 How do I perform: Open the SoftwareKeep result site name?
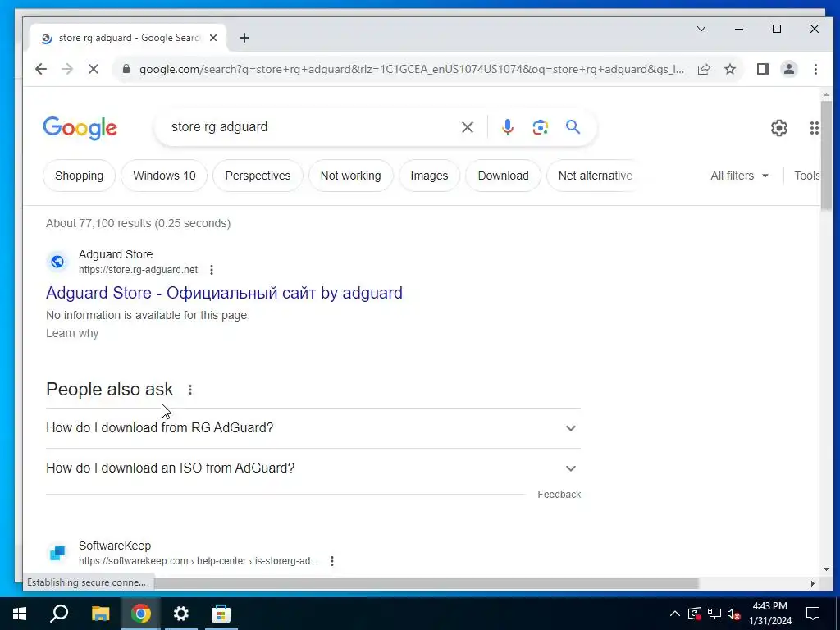(115, 546)
